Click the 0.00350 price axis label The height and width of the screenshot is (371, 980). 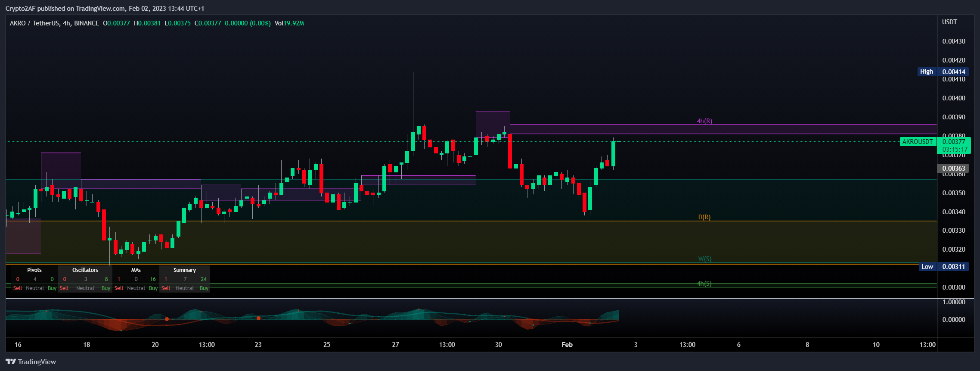point(954,193)
